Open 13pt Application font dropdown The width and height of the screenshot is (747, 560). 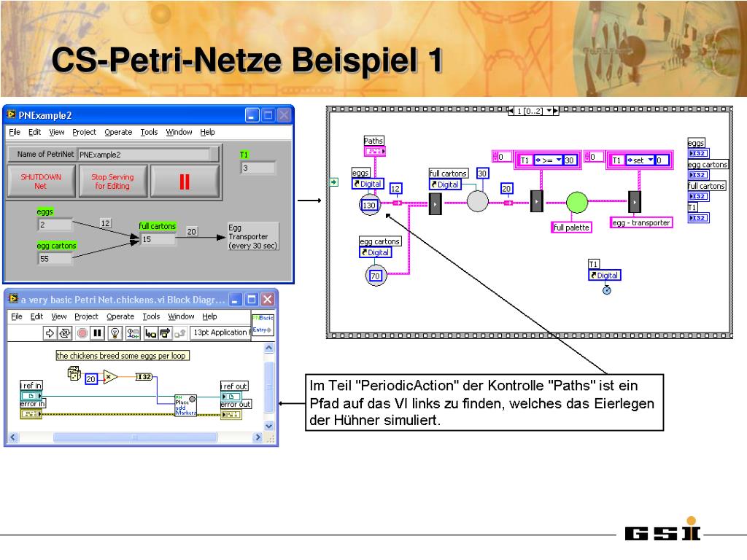[220, 332]
